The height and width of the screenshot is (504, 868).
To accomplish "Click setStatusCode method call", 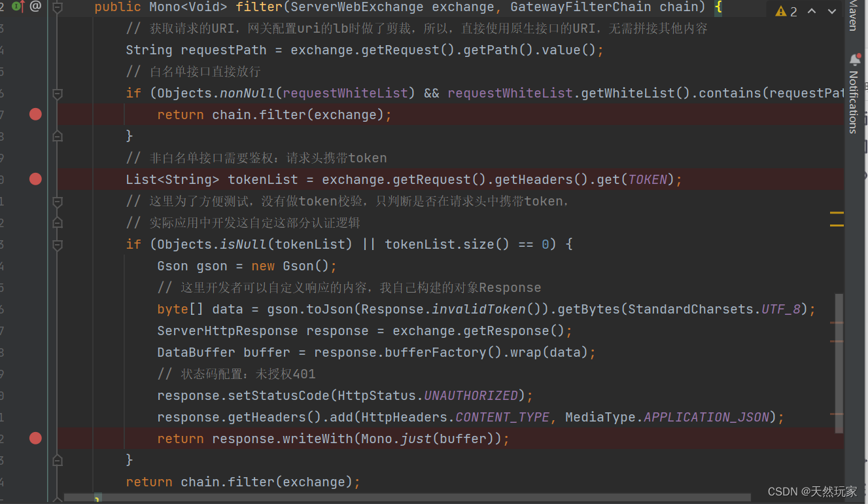I will click(279, 396).
